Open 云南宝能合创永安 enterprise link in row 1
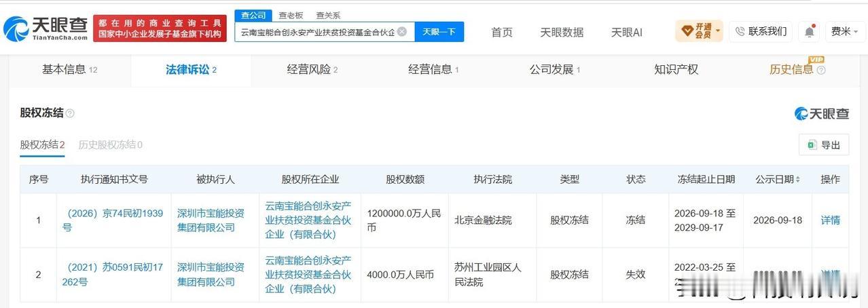Viewport: 868px width, 308px height. 308,220
